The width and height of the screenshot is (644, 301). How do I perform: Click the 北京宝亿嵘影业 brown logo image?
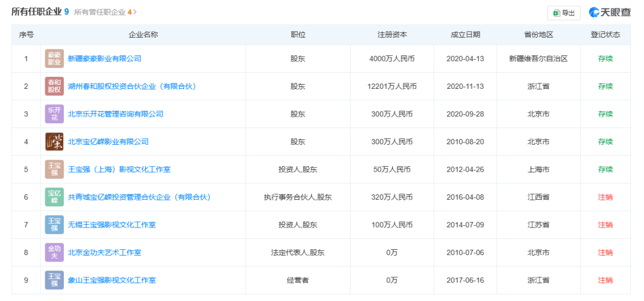coord(54,142)
